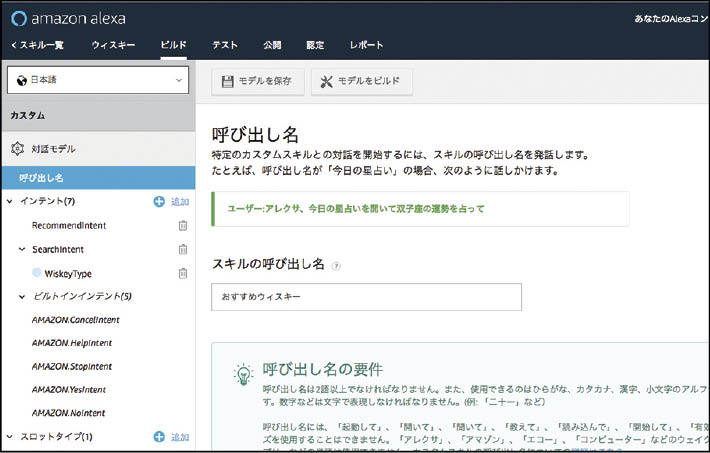Click the plus icon to add intent

point(159,202)
